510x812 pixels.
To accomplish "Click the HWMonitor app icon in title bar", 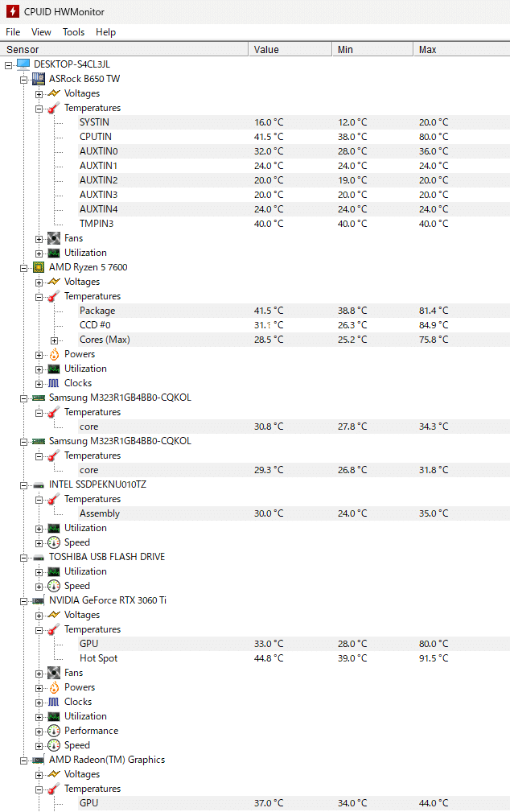I will [x=12, y=11].
